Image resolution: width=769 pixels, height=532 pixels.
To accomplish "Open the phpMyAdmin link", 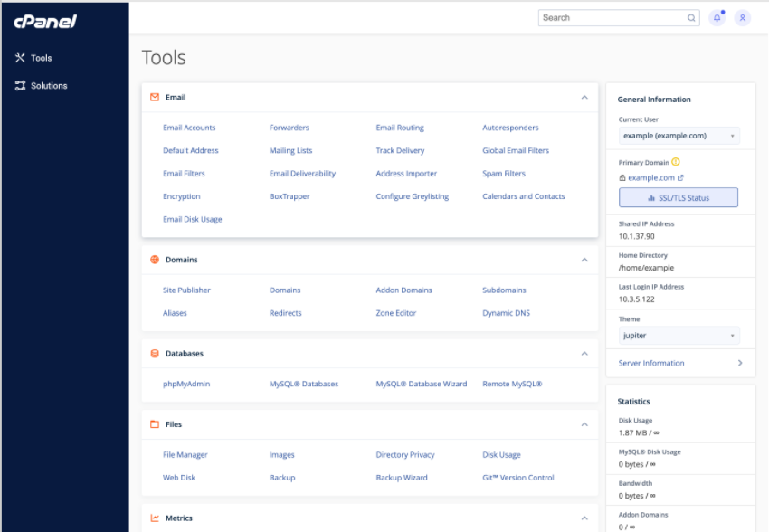I will pos(186,384).
